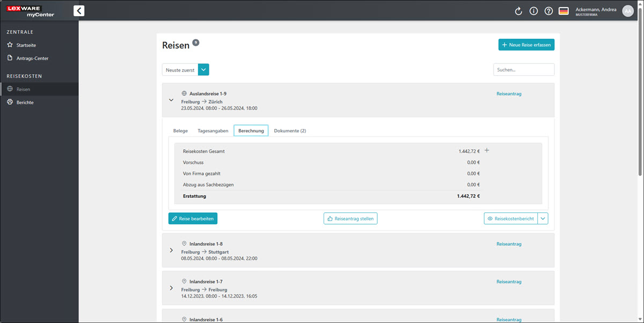This screenshot has width=644, height=323.
Task: Click the refresh icon in the header
Action: 518,11
